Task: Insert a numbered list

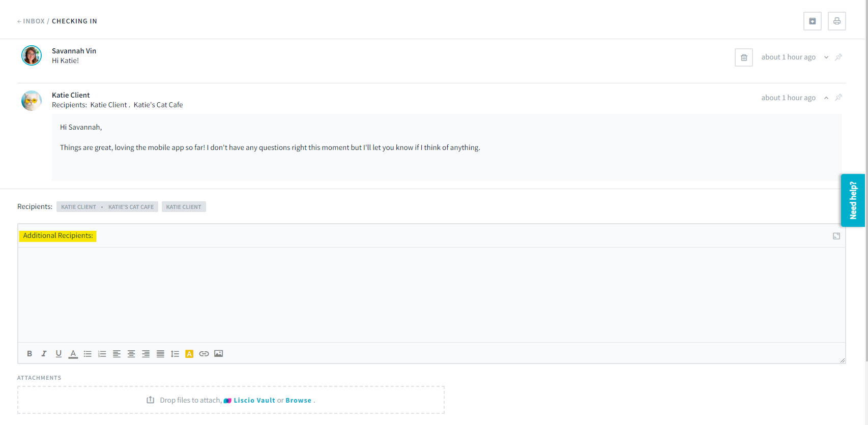Action: [102, 354]
